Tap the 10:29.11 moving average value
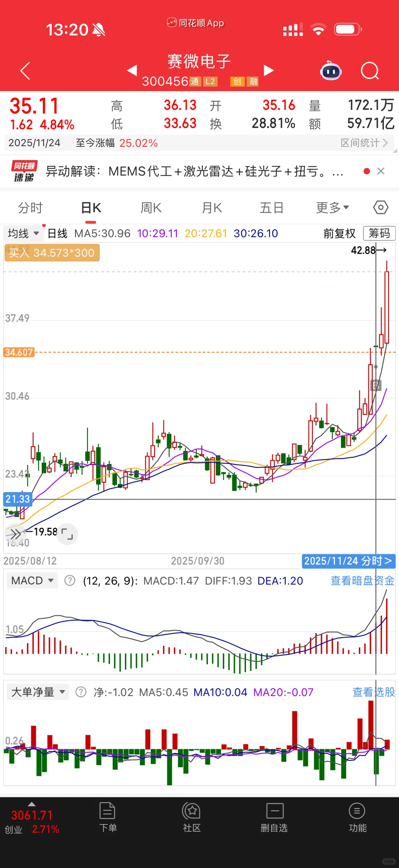 157,233
